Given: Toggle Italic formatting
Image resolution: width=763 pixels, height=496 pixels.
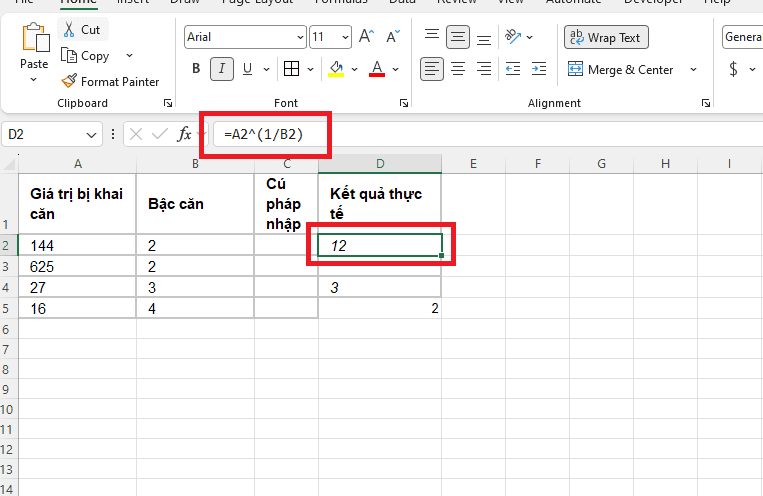Looking at the screenshot, I should tap(222, 69).
